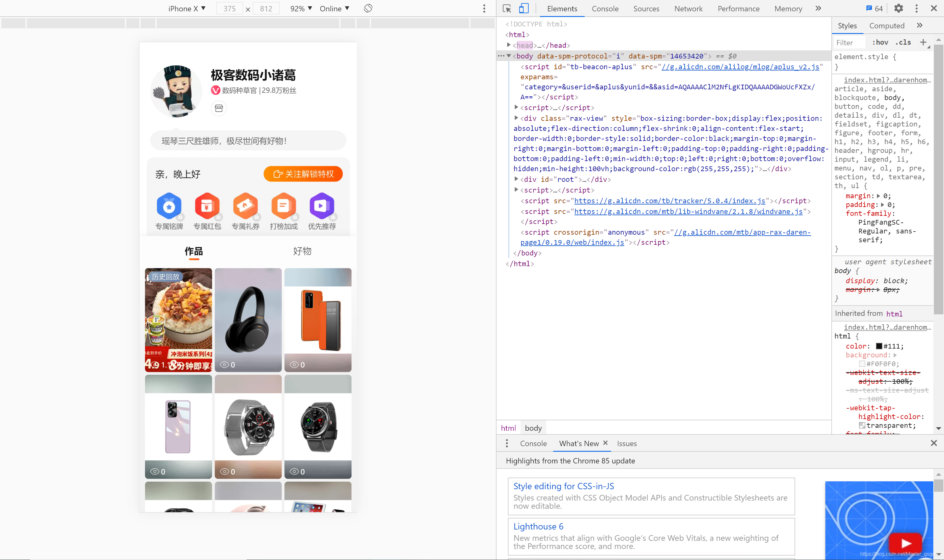Toggle the device toolbar icon
Viewport: 944px width, 560px height.
coord(524,8)
